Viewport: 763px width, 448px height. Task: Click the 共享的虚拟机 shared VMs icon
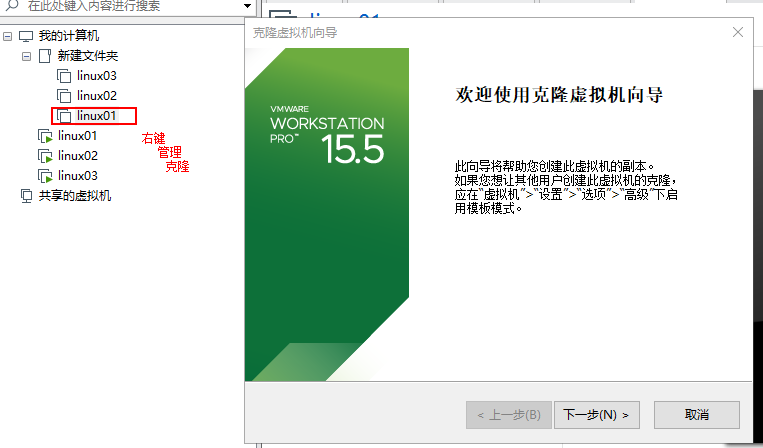coord(26,196)
